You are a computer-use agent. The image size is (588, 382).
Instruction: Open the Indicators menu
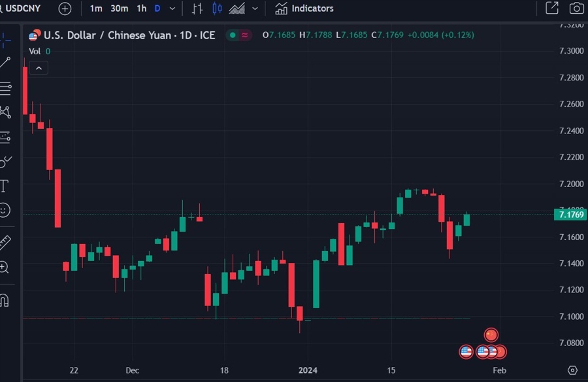tap(304, 9)
